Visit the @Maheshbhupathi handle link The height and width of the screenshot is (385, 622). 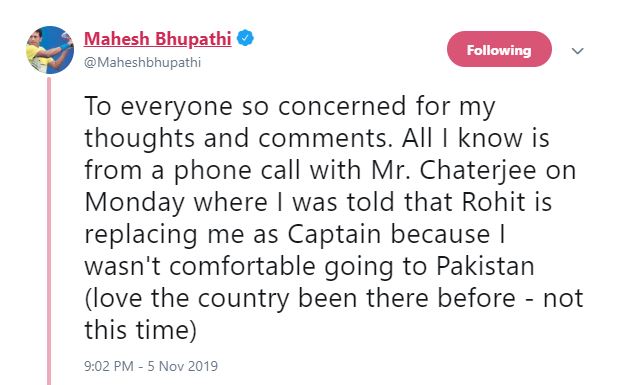(x=142, y=62)
